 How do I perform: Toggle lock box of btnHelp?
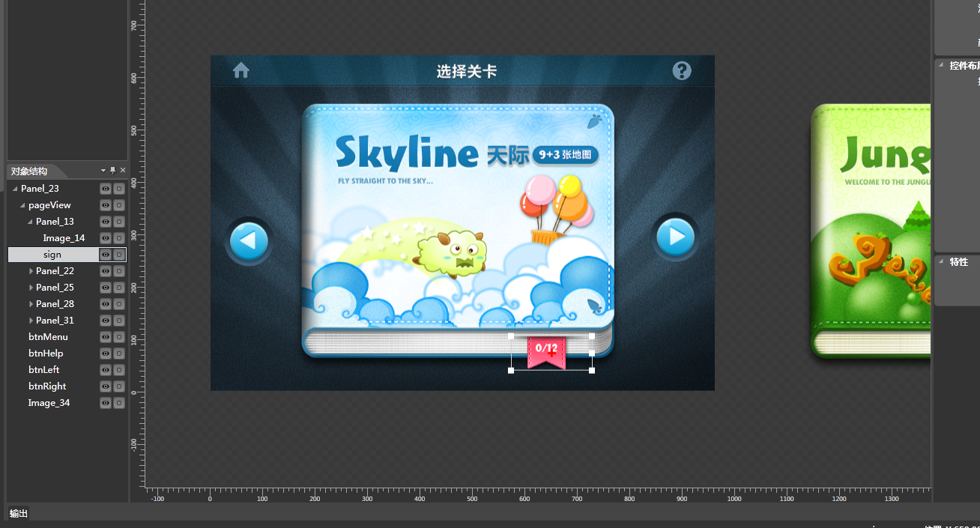pos(118,353)
